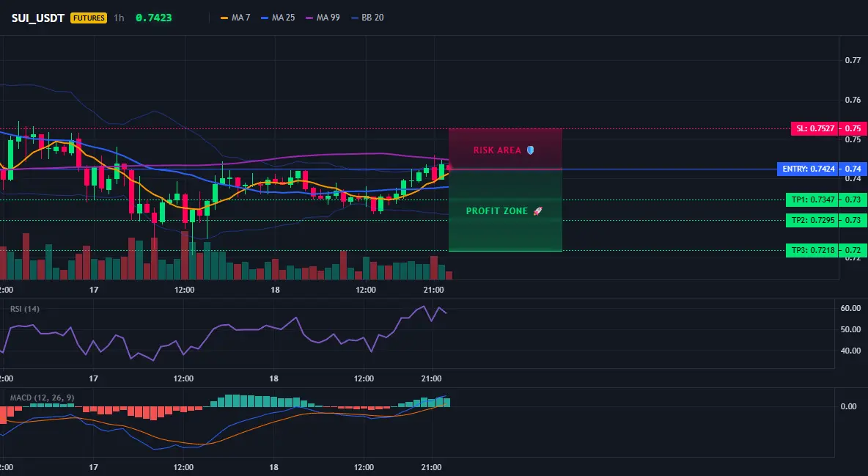
Task: Click the SL: 0.7527 stop loss label
Action: click(815, 128)
